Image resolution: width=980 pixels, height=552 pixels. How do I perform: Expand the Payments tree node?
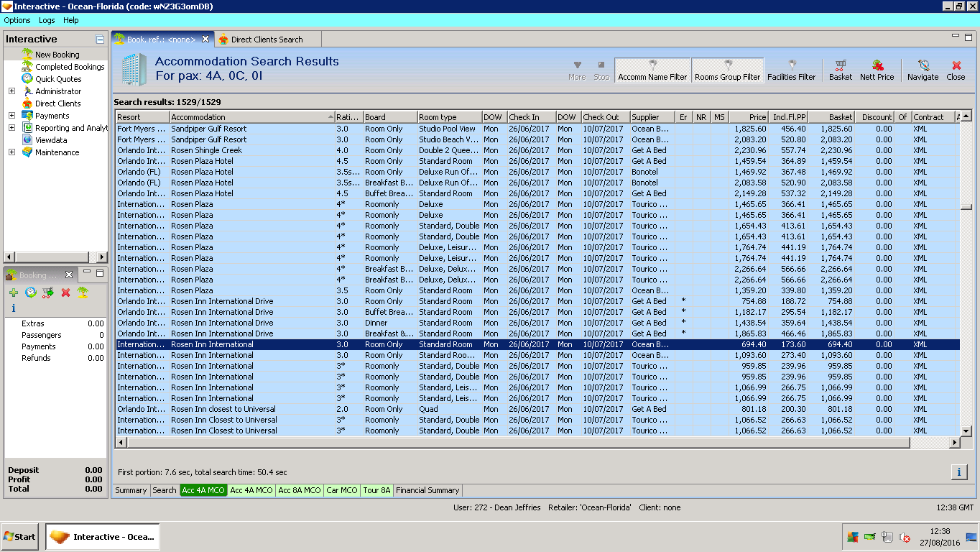pos(11,116)
